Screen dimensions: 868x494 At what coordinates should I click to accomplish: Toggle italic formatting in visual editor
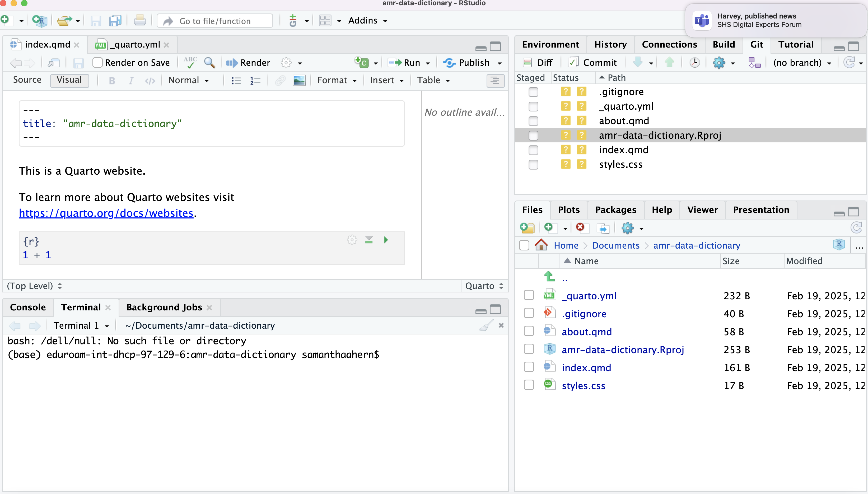[x=131, y=80]
